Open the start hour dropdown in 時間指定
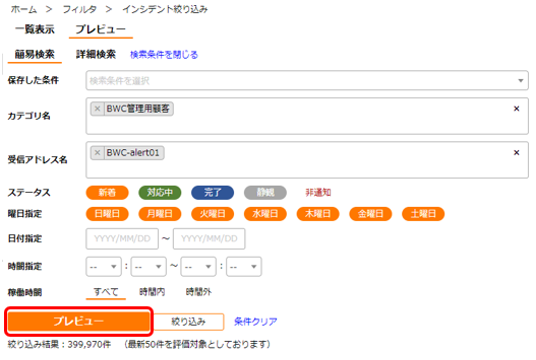 pos(104,267)
